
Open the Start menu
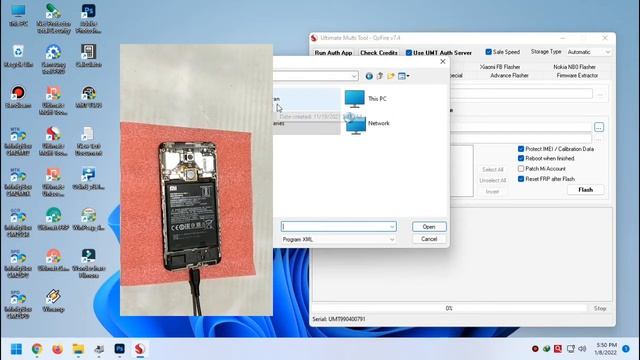pos(16,349)
